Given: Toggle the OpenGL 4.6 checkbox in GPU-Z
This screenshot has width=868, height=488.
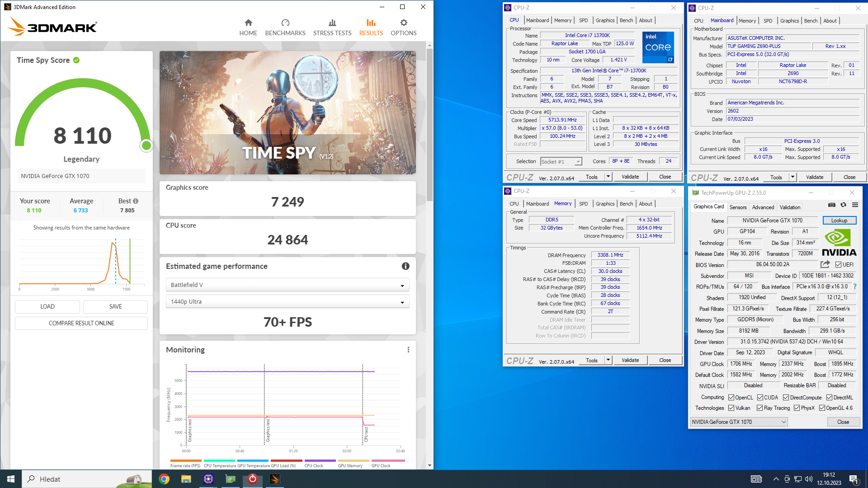Looking at the screenshot, I should [x=822, y=408].
